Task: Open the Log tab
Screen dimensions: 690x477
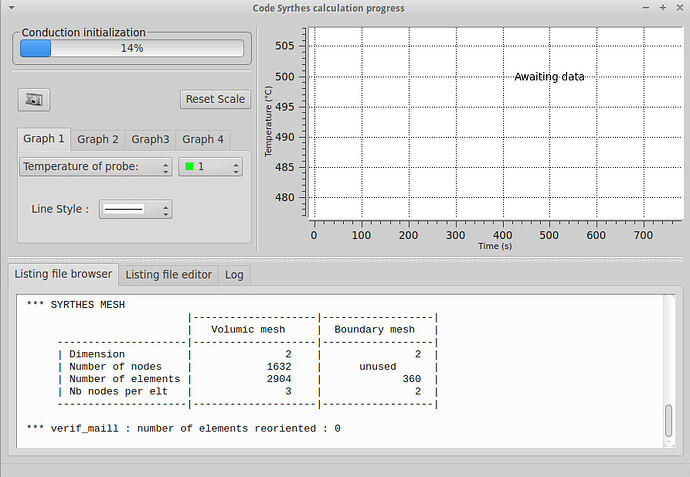Action: 234,275
